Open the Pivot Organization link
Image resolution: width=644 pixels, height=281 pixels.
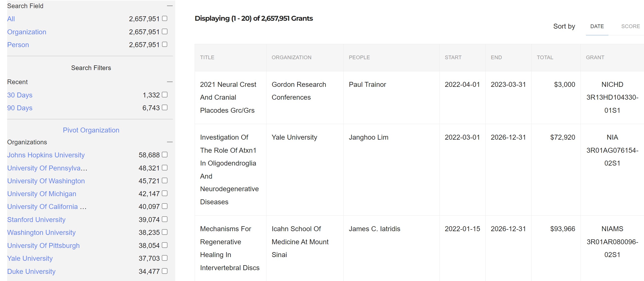pyautogui.click(x=91, y=130)
